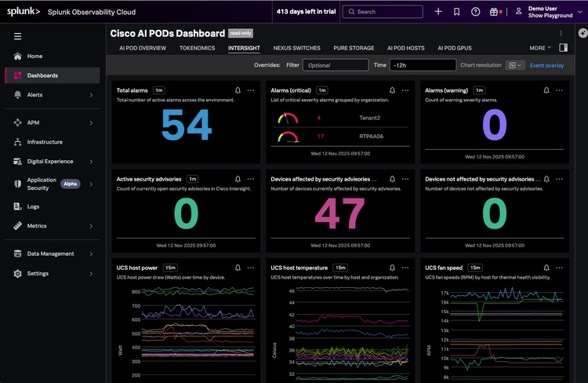Open the dashboard actions vertical dots menu

pos(561,33)
